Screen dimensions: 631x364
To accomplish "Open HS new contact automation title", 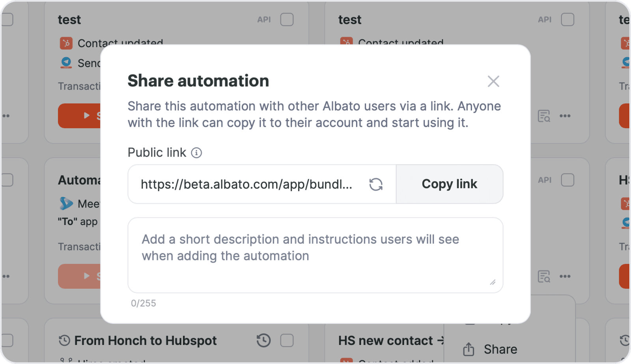I will click(x=390, y=340).
